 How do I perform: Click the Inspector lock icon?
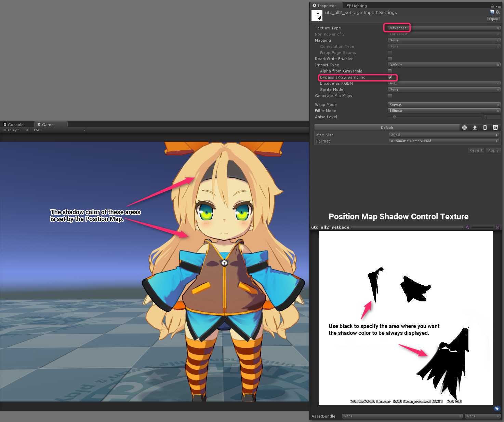click(492, 6)
